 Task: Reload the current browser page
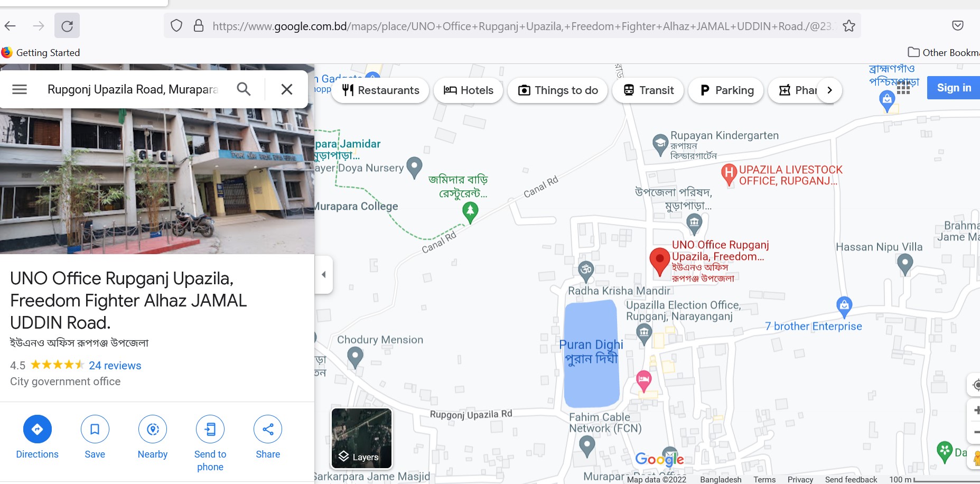(67, 26)
